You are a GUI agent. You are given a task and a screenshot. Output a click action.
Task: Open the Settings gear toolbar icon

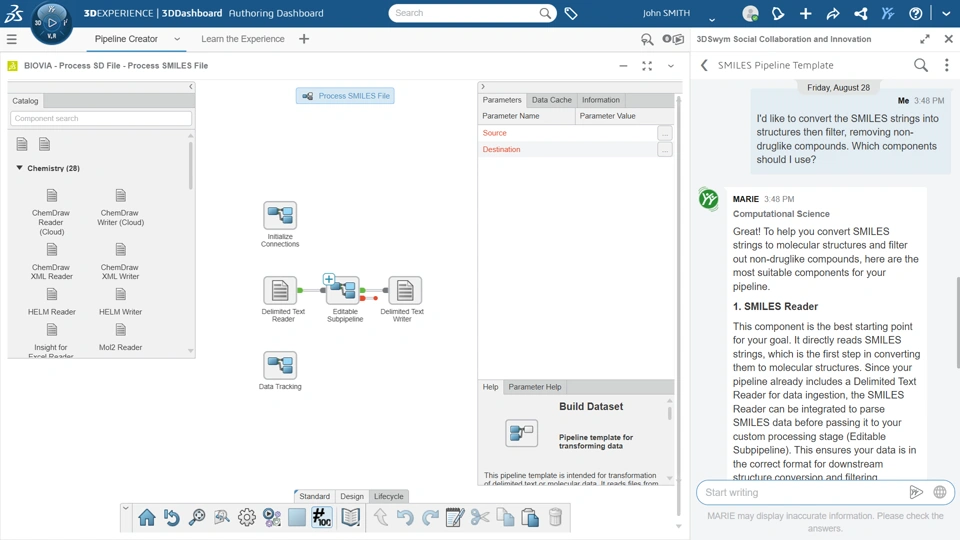click(x=247, y=517)
